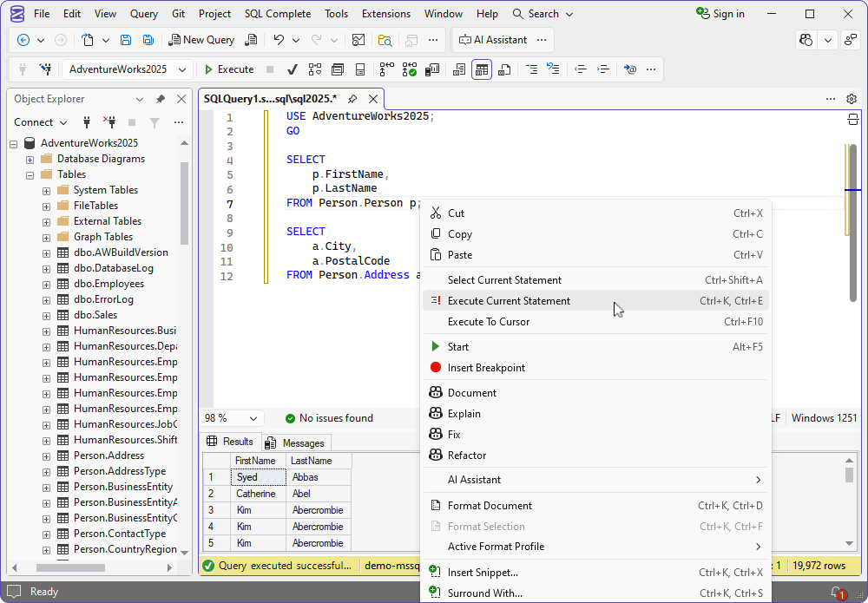Screen dimensions: 868x603
Task: Toggle the split editor icon
Action: point(852,119)
